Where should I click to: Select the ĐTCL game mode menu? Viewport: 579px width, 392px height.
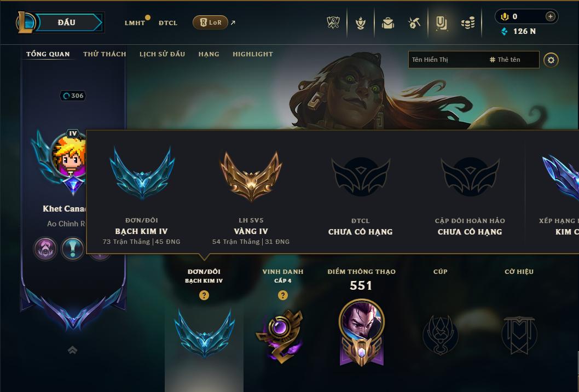coord(168,23)
